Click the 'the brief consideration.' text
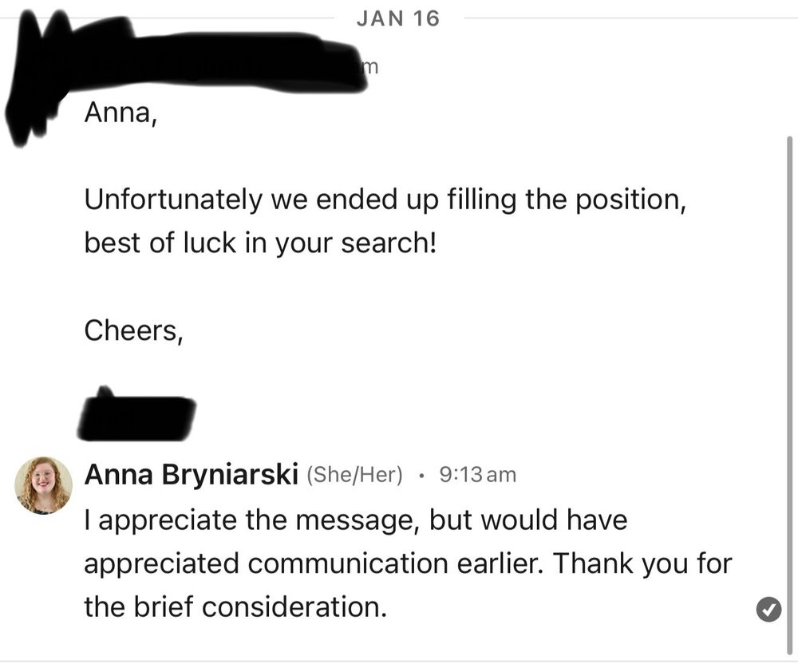 [x=235, y=607]
